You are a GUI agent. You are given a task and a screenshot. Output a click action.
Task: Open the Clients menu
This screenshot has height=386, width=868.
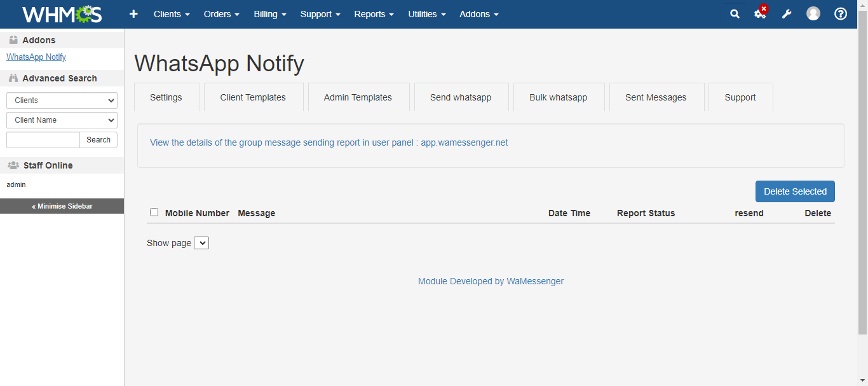coord(172,14)
